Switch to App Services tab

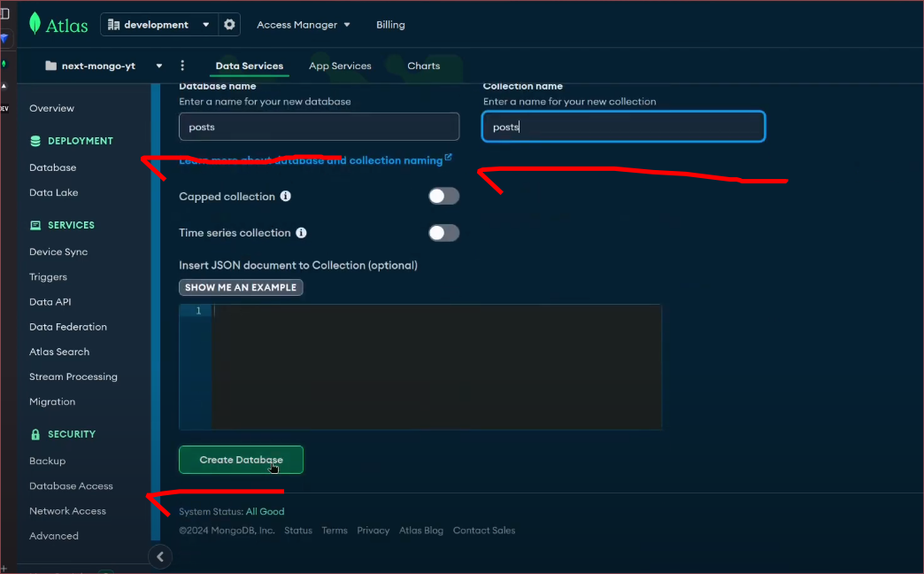[340, 66]
